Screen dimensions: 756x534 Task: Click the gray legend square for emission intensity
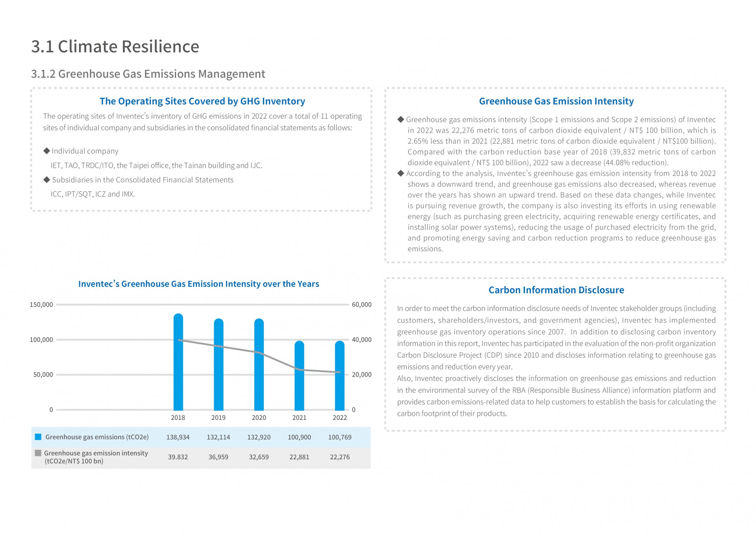38,453
